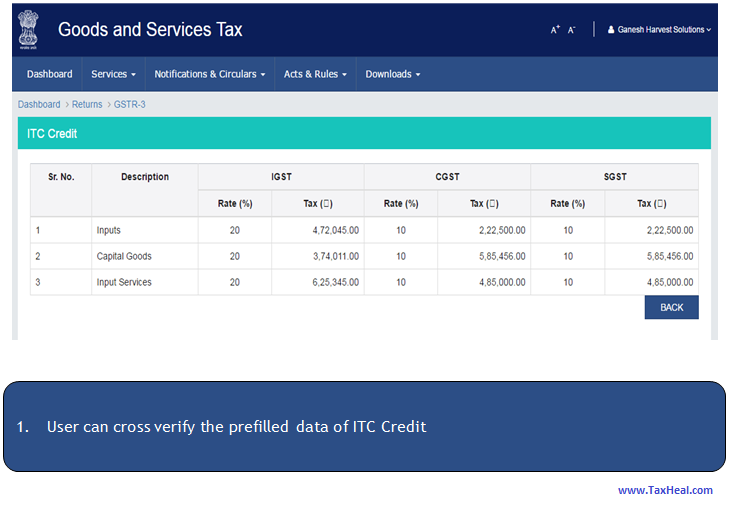Open Ganesh Harvest Solutions user menu
This screenshot has width=742, height=507.
click(x=659, y=30)
